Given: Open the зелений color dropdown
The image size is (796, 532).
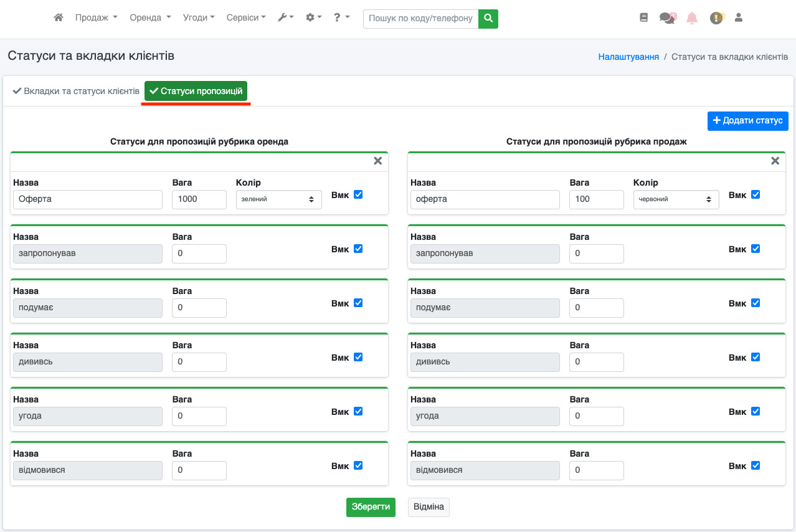Looking at the screenshot, I should (x=278, y=199).
